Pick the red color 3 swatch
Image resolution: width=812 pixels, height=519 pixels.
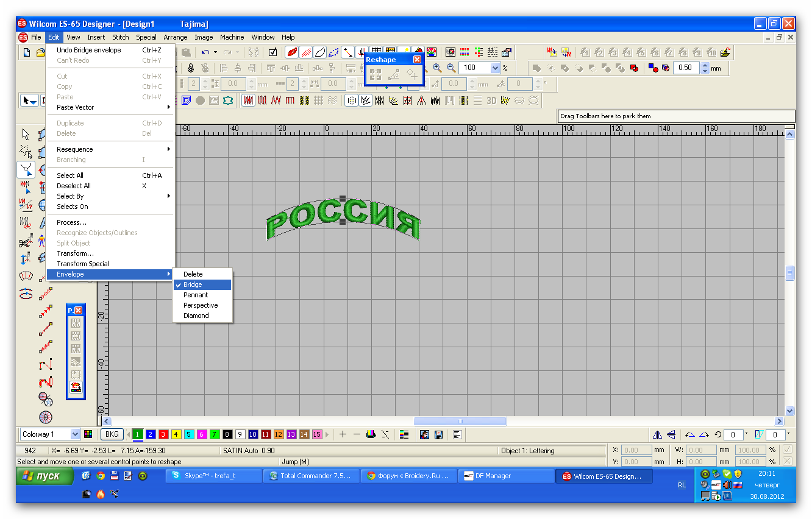point(163,434)
